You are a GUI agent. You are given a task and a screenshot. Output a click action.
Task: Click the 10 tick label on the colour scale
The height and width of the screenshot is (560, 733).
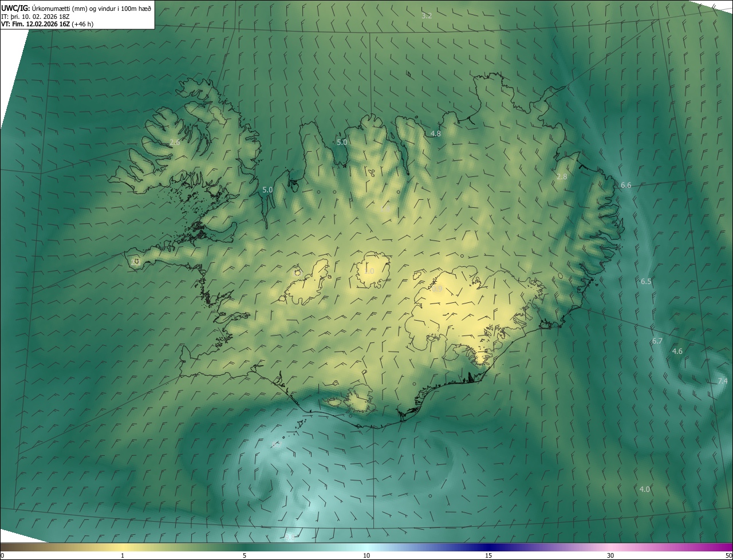pos(366,555)
